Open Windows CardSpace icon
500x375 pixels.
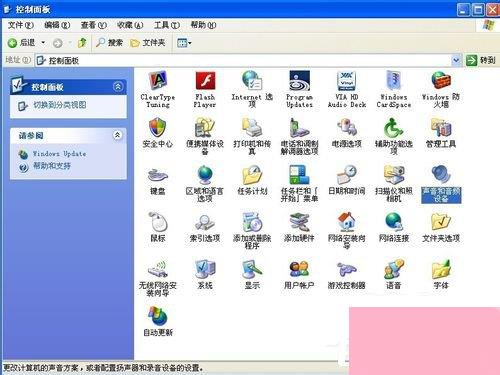pos(394,81)
